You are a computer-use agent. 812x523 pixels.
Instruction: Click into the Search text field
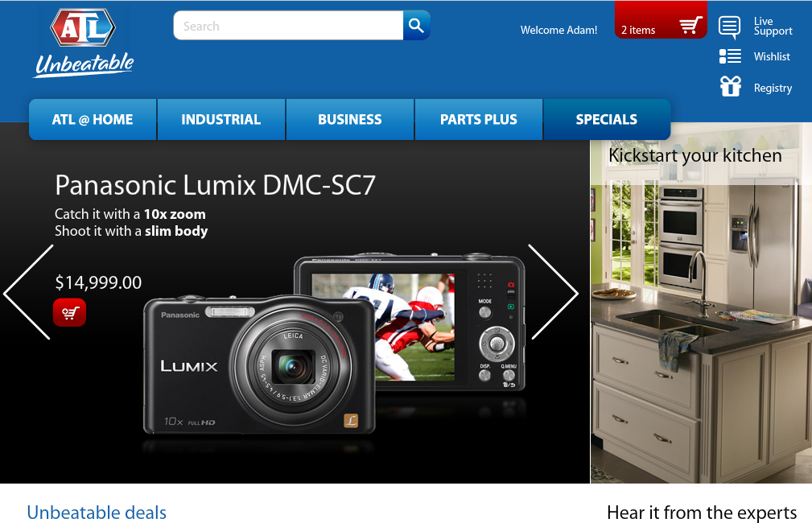[288, 26]
